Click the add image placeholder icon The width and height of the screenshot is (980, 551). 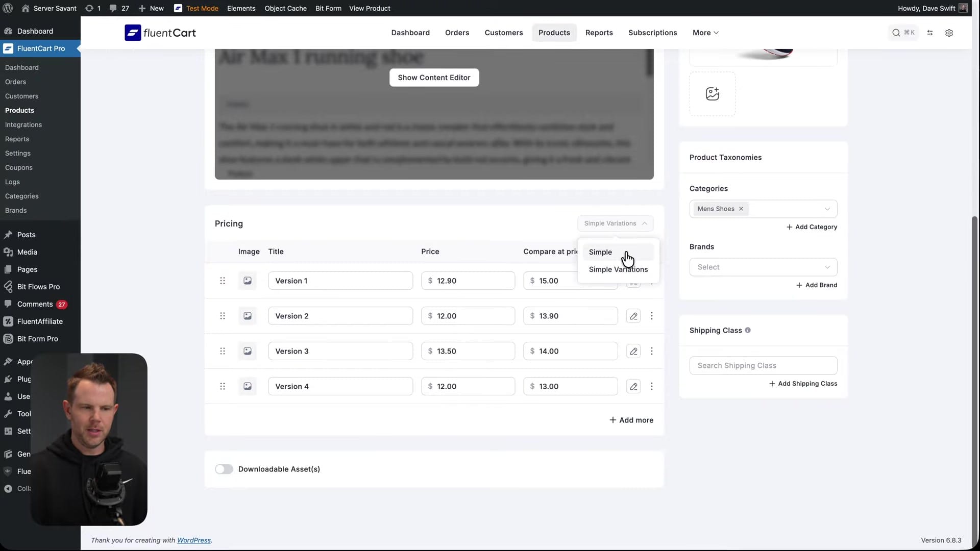tap(712, 94)
